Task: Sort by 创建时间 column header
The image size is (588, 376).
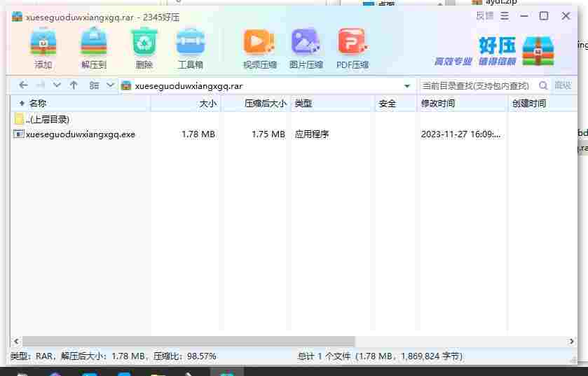Action: [542, 104]
